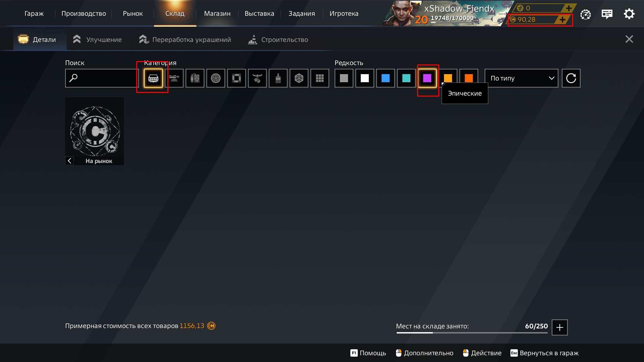644x362 pixels.
Task: Click Помощь F1 hint
Action: [x=368, y=353]
